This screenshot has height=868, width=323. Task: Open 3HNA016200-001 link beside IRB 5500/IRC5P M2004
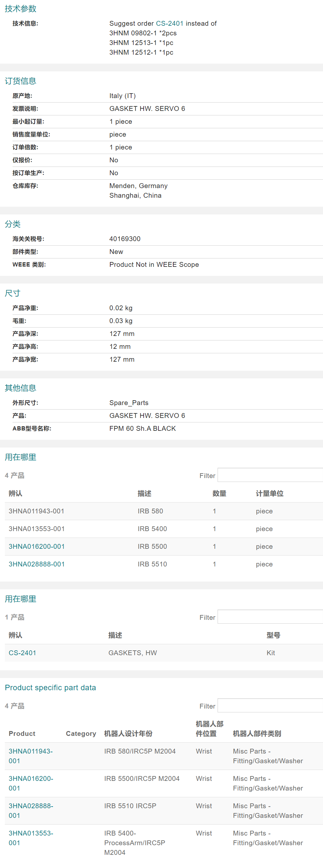point(31,783)
